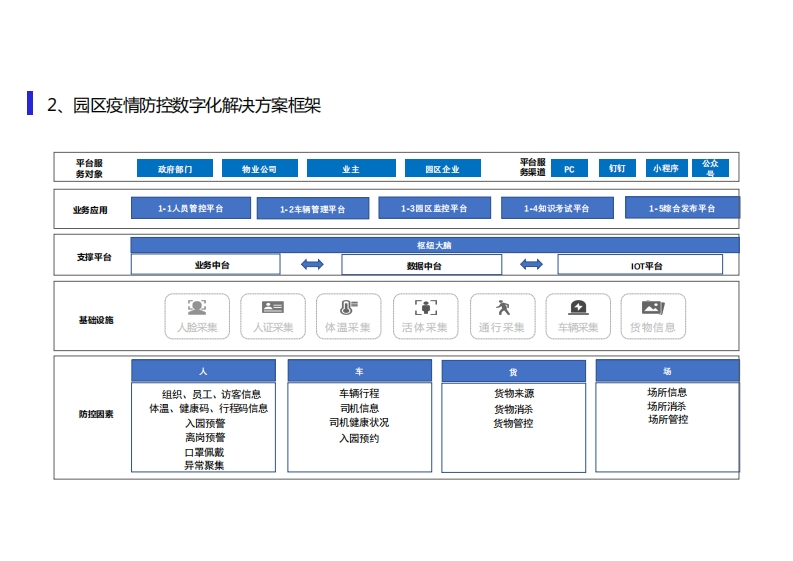Viewport: 793px width, 561px height.
Task: Select the 物业公司 box
Action: [x=260, y=168]
